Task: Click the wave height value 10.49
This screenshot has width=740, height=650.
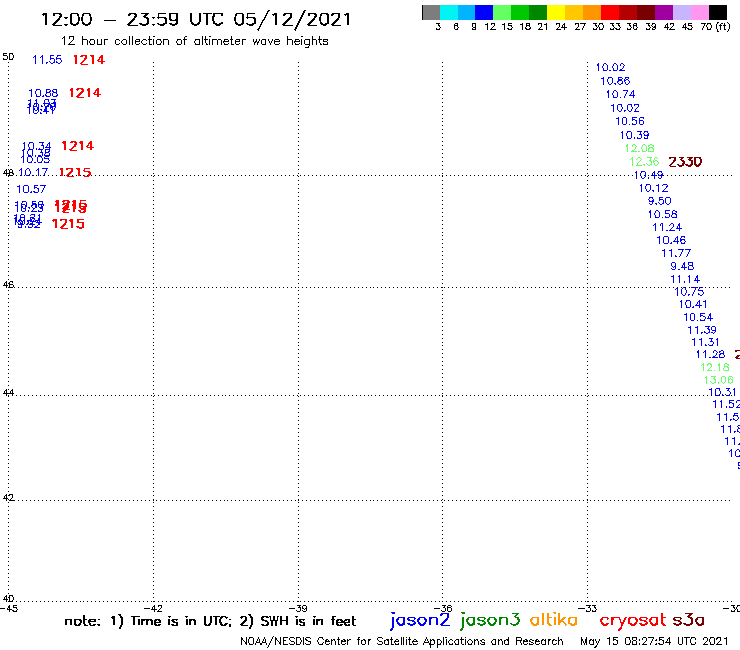Action: 648,175
